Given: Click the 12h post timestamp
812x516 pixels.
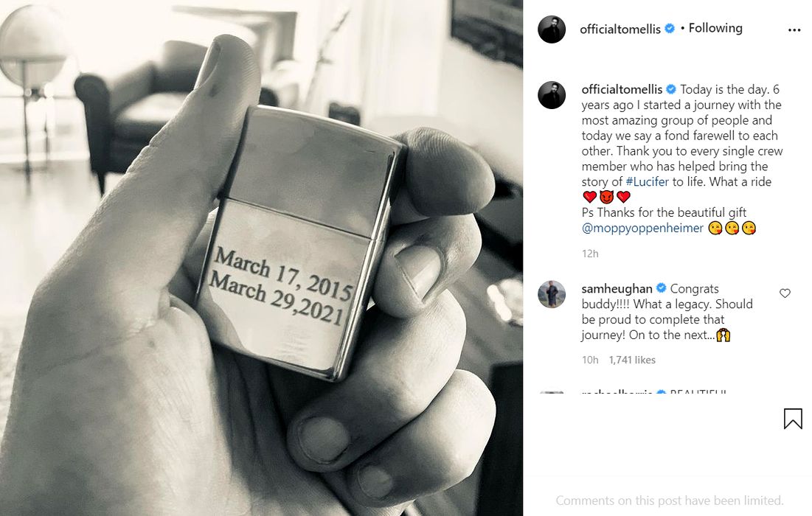Looking at the screenshot, I should pyautogui.click(x=590, y=254).
